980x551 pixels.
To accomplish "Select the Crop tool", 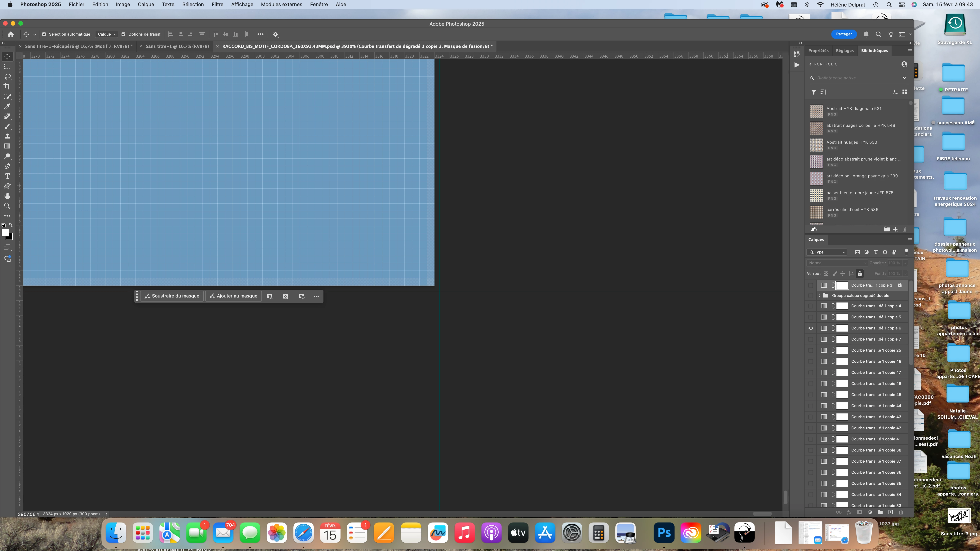I will [7, 86].
